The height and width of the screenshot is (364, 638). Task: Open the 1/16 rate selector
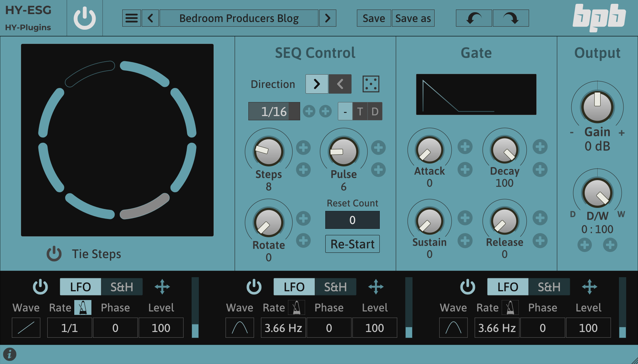pyautogui.click(x=273, y=111)
